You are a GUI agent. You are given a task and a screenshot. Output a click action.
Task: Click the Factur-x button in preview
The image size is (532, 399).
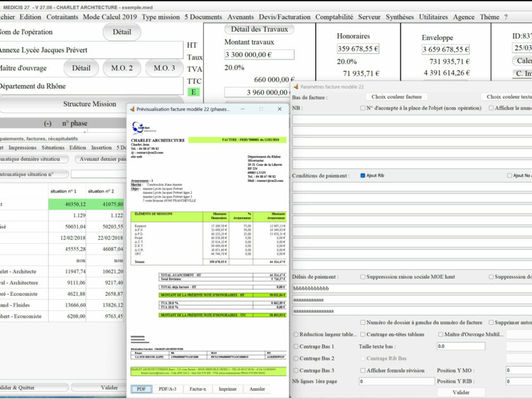198,389
